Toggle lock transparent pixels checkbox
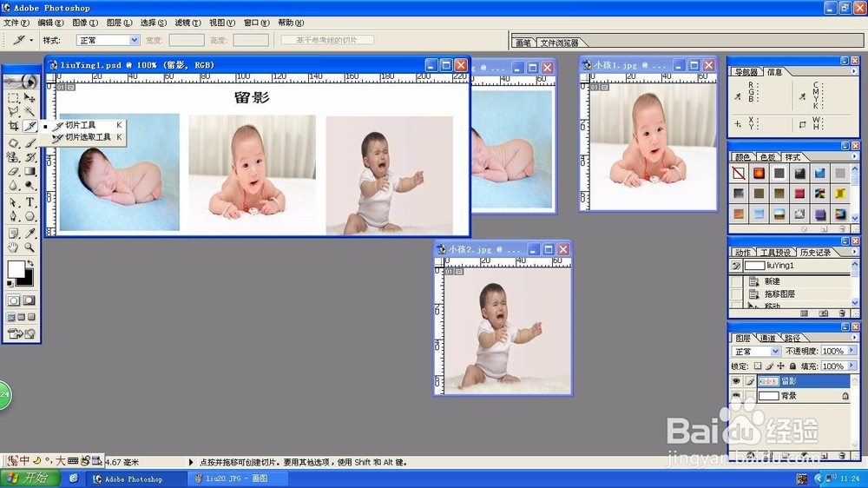 pos(757,366)
